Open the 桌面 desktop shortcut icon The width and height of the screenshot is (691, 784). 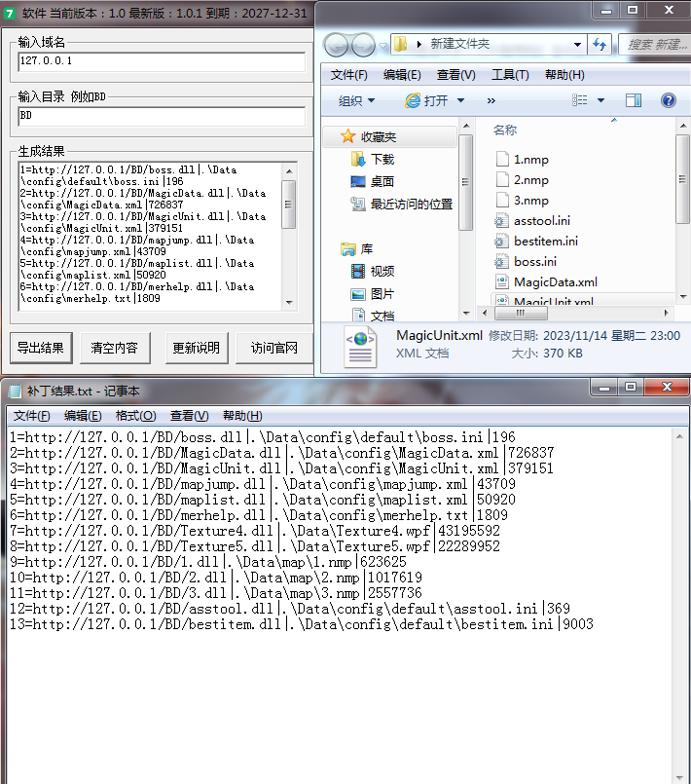click(358, 181)
